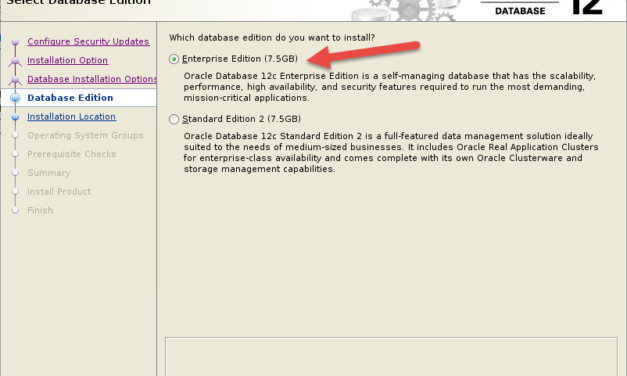This screenshot has height=376, width=627.
Task: Click the Summary step bullet
Action: [x=15, y=173]
